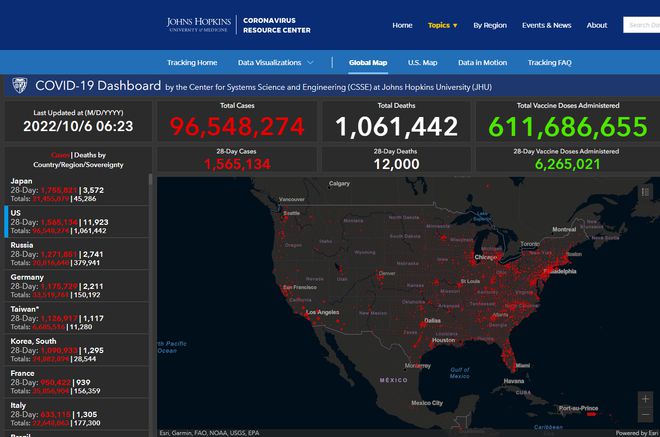Switch to the U.S. Map tab

pyautogui.click(x=422, y=62)
